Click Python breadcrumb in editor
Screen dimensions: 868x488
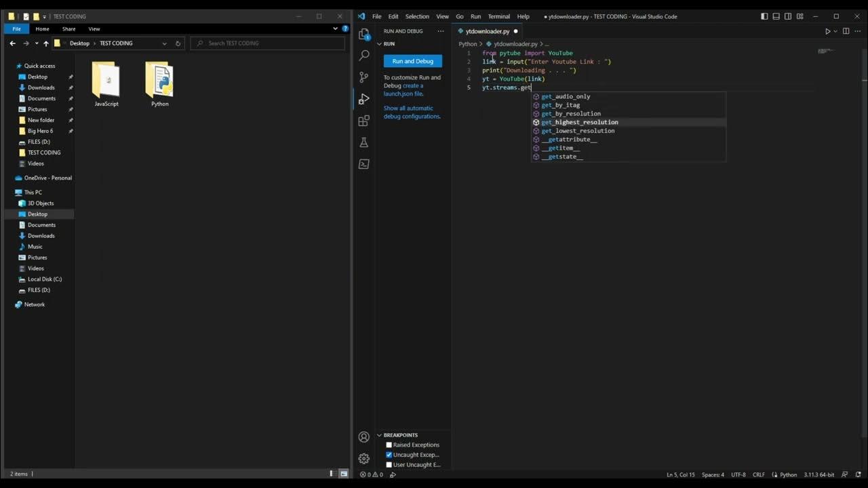(x=468, y=44)
